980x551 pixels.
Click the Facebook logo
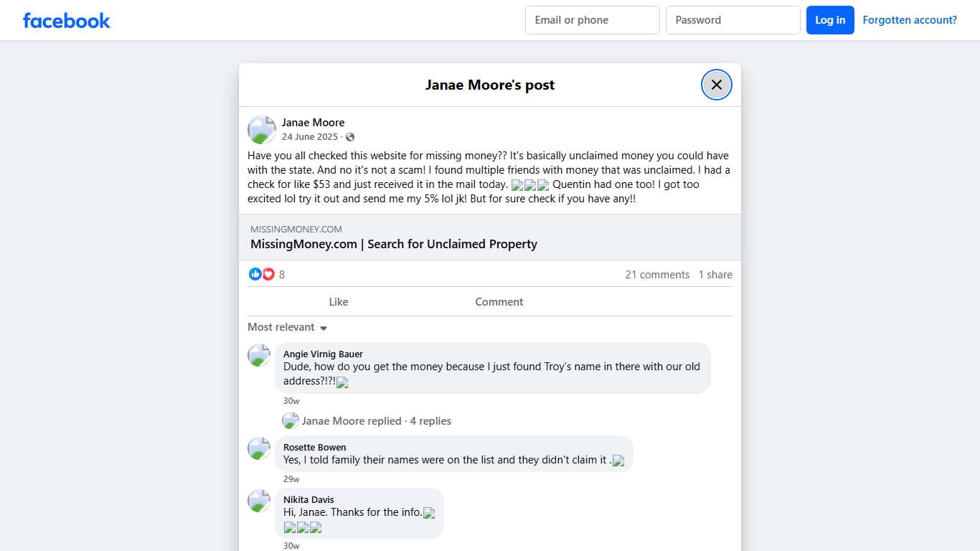pos(66,20)
